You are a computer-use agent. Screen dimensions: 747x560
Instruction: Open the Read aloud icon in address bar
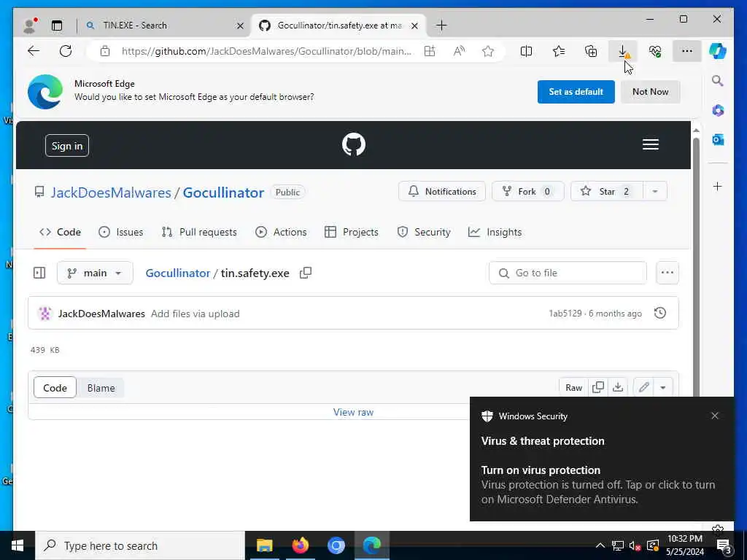(x=459, y=51)
